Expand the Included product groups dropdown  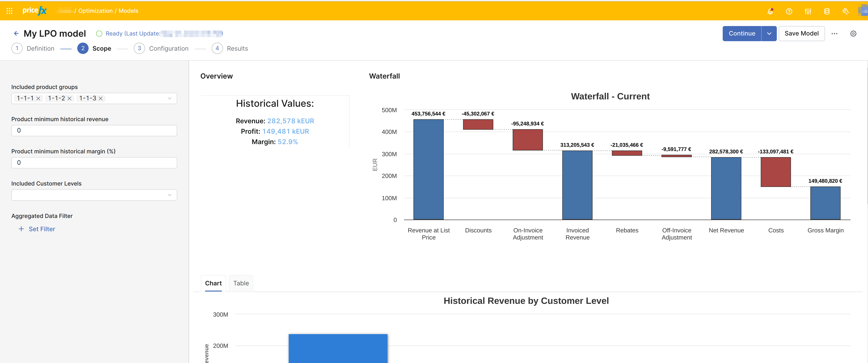(169, 98)
